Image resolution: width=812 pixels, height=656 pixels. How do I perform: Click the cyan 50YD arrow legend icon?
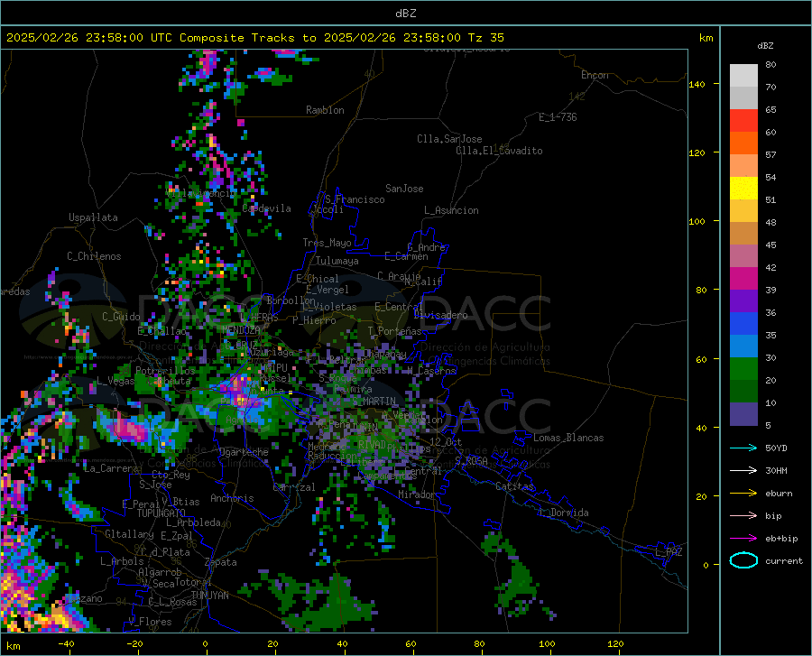[743, 448]
